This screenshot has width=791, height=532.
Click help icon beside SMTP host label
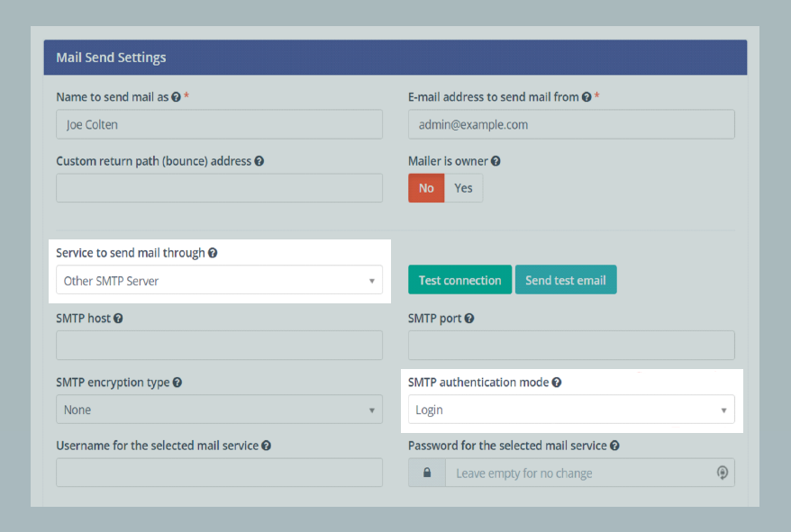pos(118,319)
